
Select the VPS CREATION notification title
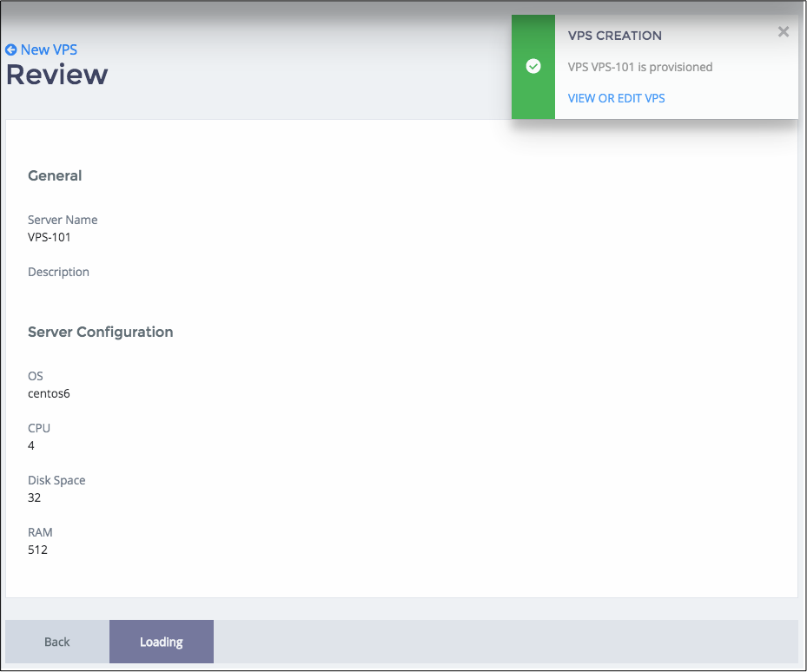614,36
